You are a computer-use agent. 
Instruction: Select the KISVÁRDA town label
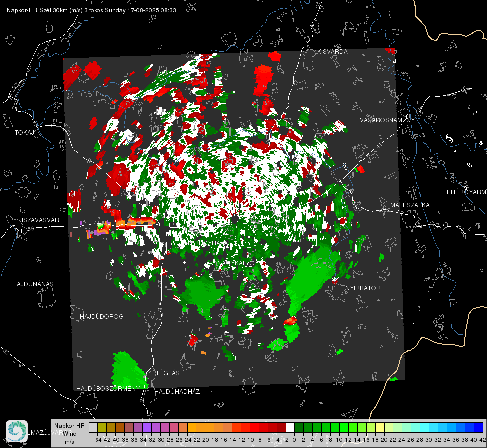click(x=332, y=52)
